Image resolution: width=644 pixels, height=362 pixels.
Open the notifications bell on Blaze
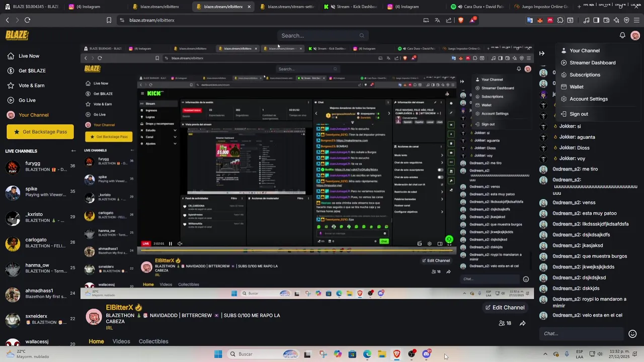point(622,35)
